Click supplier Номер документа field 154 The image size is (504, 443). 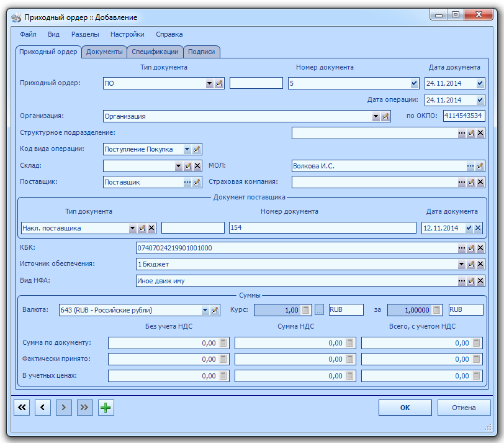tap(322, 228)
